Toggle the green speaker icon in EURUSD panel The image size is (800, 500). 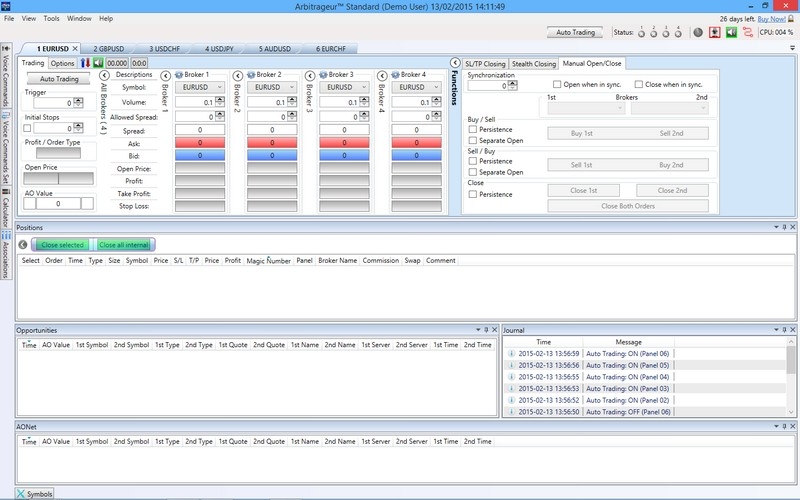coord(98,63)
